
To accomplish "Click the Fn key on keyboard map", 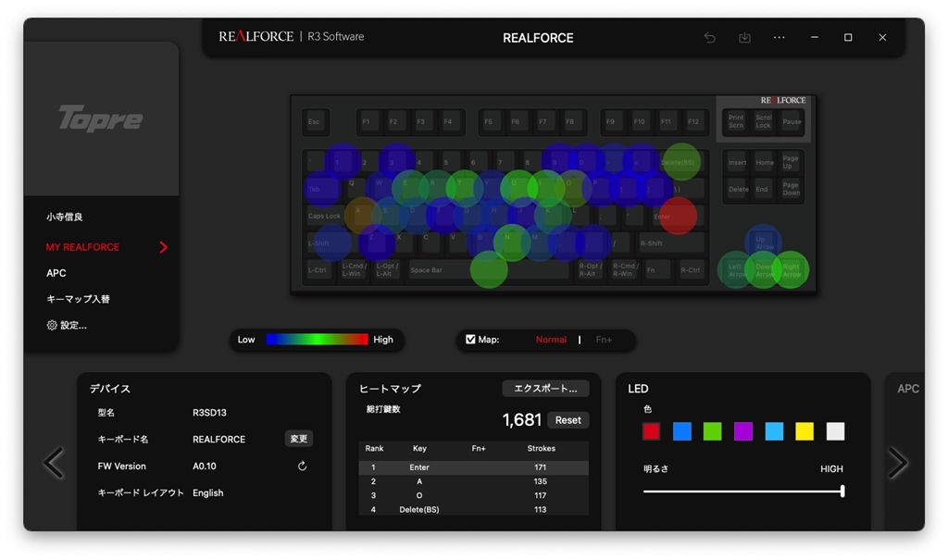I will coord(657,269).
